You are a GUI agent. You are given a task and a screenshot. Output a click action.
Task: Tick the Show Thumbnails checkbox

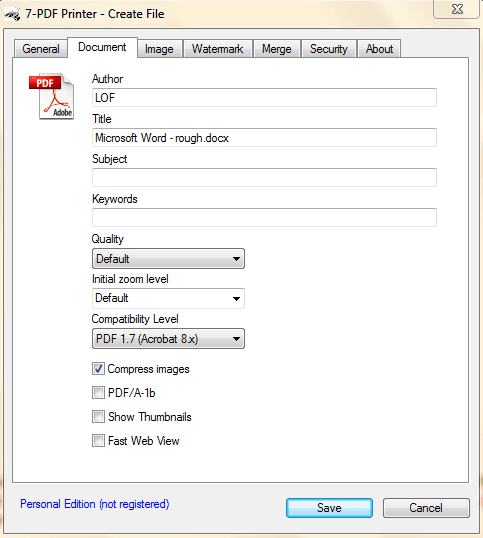click(98, 417)
